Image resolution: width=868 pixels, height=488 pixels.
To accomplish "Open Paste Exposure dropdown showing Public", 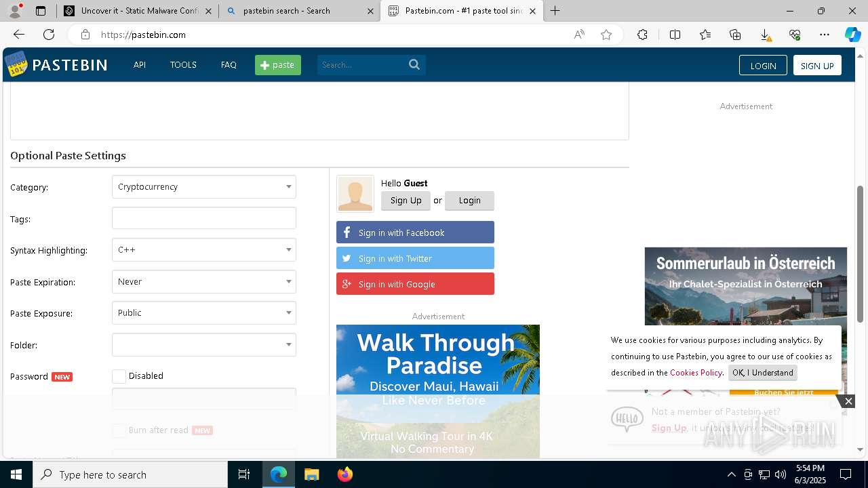I will click(x=204, y=312).
